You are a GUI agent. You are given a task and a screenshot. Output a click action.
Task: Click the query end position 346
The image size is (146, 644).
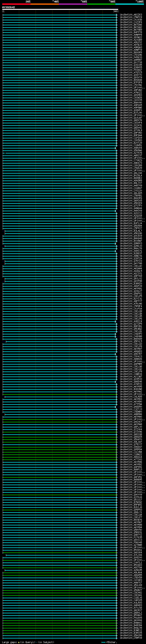tap(115, 11)
